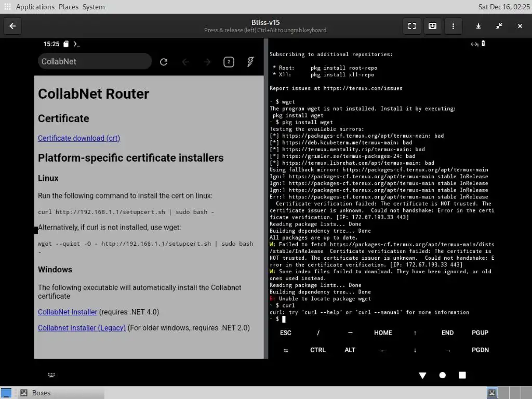Open the Collabnet Installer (Legacy) link
This screenshot has height=399, width=532.
click(82, 328)
